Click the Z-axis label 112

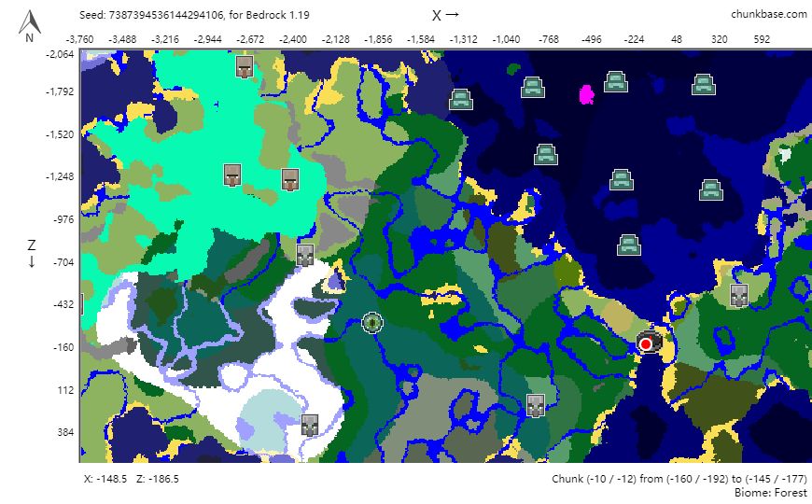65,390
